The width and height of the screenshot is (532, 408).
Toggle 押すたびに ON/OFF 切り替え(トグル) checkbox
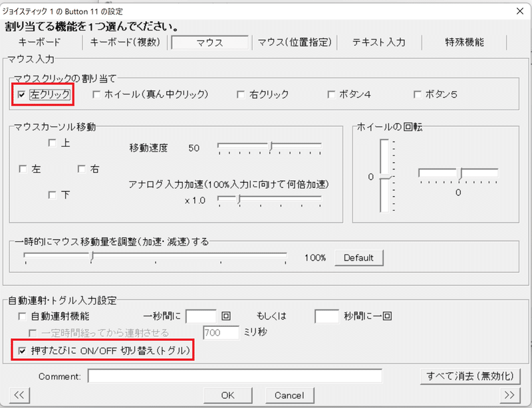[x=22, y=351]
